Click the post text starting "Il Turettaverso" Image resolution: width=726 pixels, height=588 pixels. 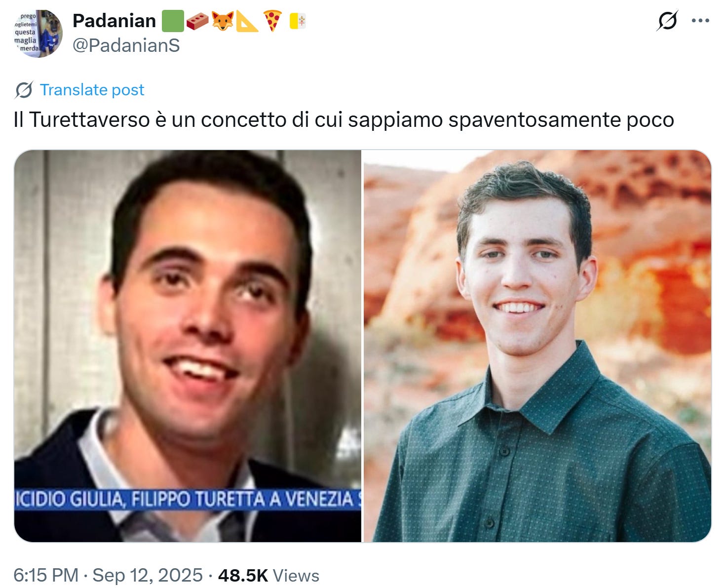click(344, 120)
